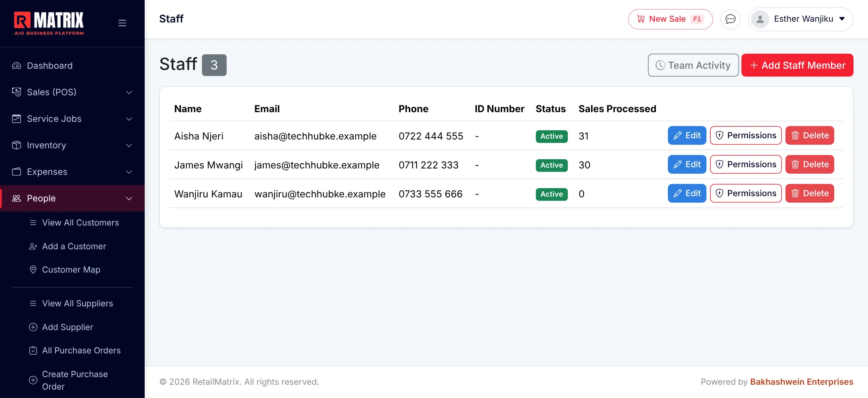Open Permissions for Aisha Njeri
The image size is (868, 398).
tap(746, 135)
